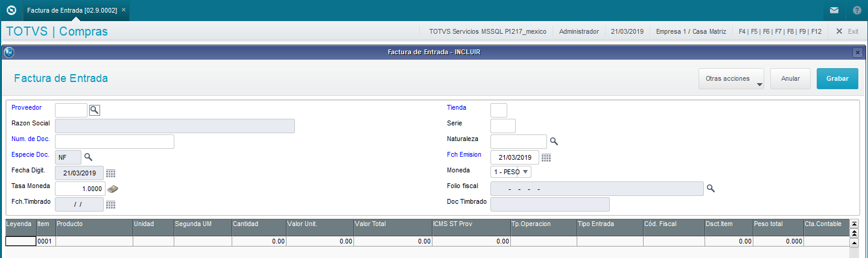Focus the Num. de Doc. field

click(x=115, y=141)
